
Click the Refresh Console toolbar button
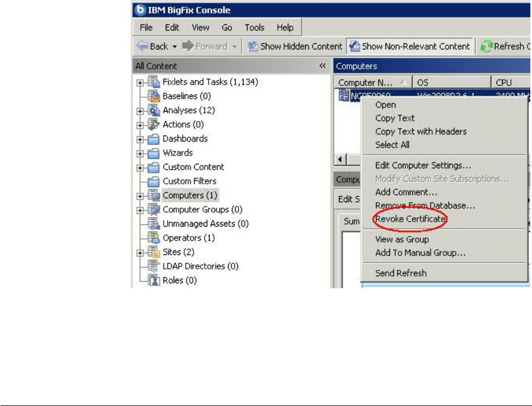505,46
